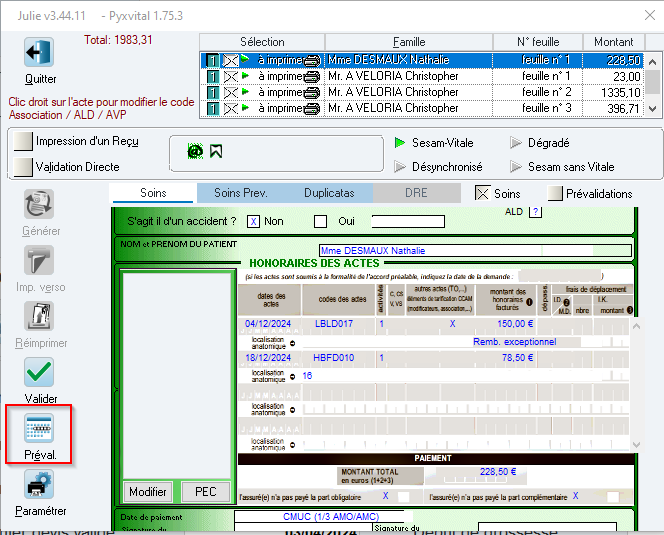Select the Sesam-Vitale green arrow mode
The width and height of the screenshot is (664, 535).
400,143
